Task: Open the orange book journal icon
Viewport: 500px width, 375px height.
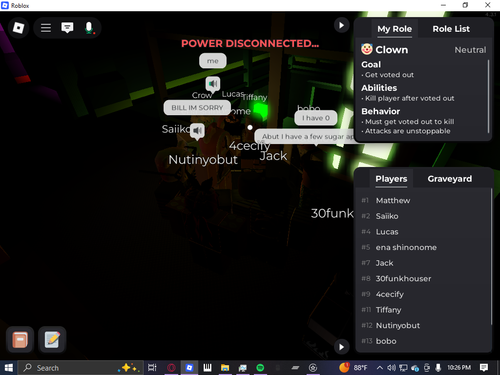Action: tap(20, 340)
